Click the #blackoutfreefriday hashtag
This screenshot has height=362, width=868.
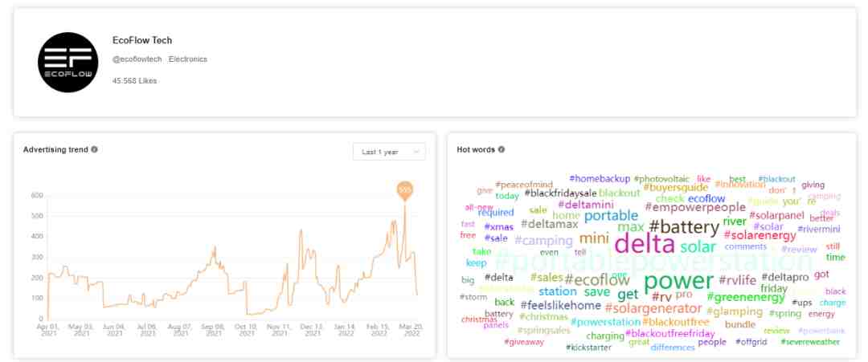pyautogui.click(x=669, y=334)
